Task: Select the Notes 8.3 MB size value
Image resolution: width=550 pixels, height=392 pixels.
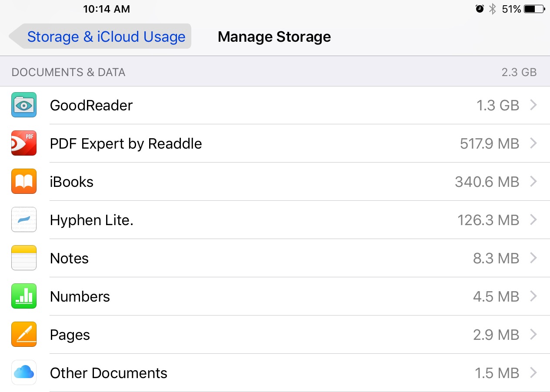Action: pos(496,259)
